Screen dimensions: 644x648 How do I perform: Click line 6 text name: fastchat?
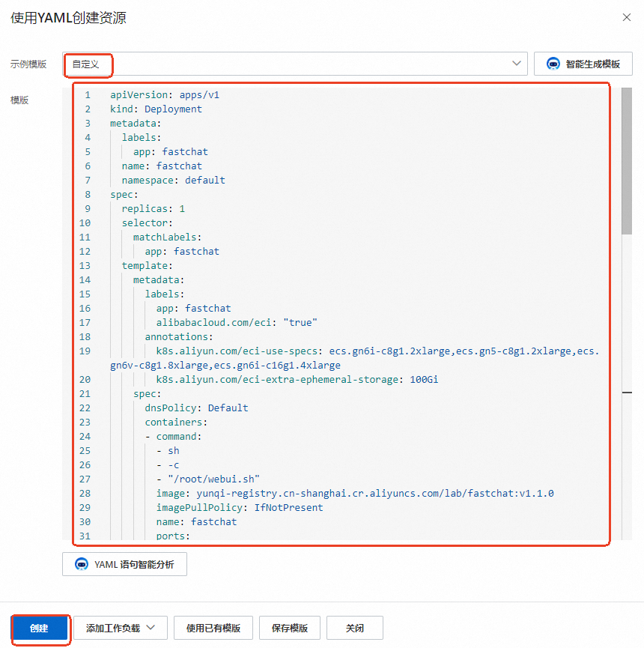pos(162,166)
